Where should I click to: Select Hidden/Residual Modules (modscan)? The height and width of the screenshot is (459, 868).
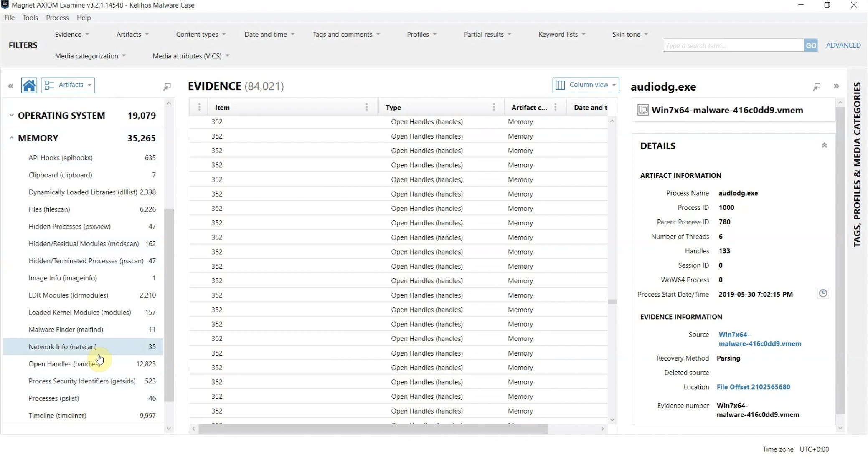[83, 243]
